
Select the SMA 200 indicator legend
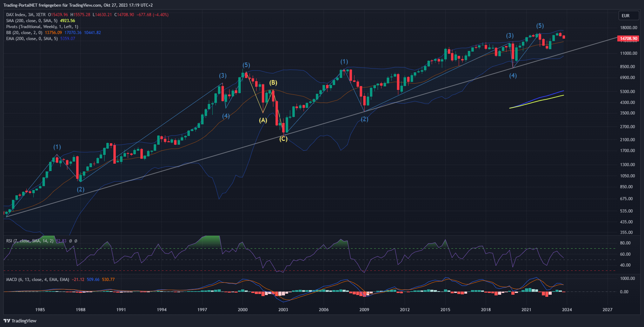(x=32, y=21)
